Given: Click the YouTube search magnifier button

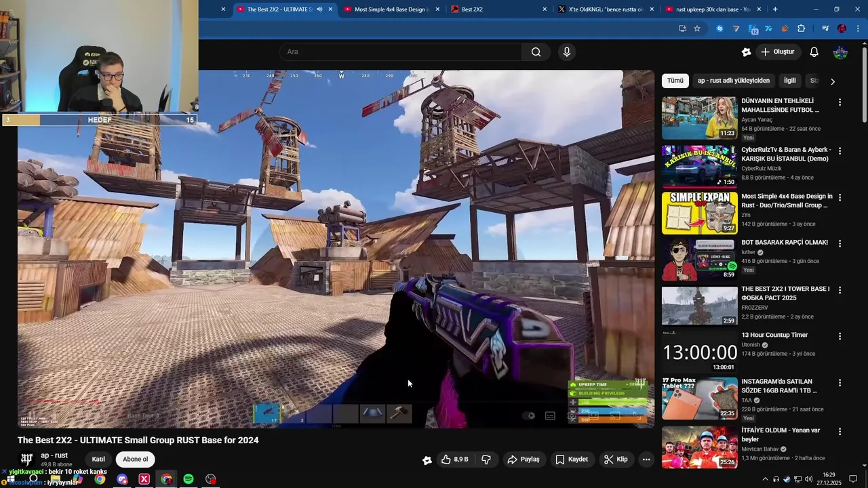Looking at the screenshot, I should tap(536, 52).
